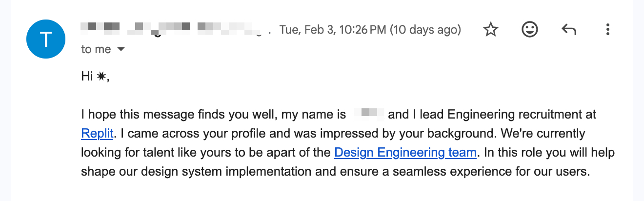This screenshot has width=644, height=201.
Task: Click the "Tue, Feb 3, 10:26 PM" timestamp
Action: click(x=333, y=30)
